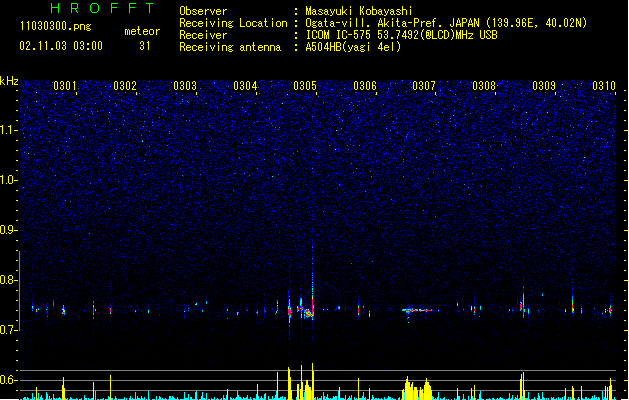Click the 0307 time marker

click(x=424, y=86)
